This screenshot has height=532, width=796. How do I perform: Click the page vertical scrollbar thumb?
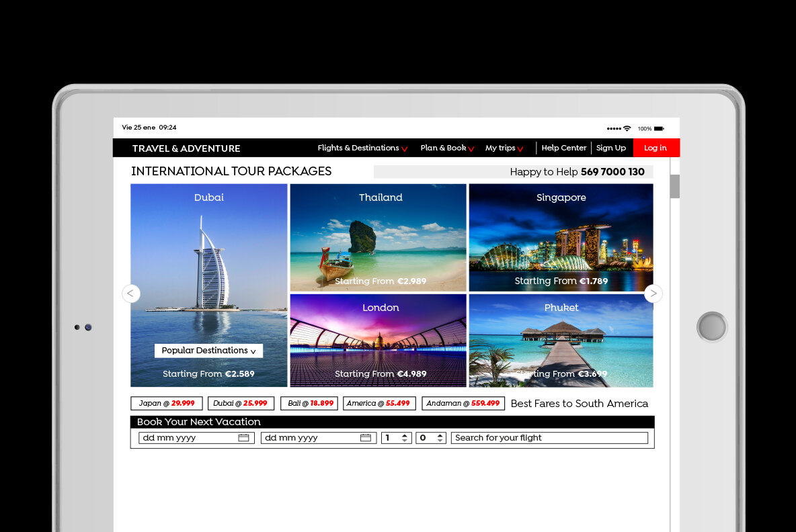675,186
